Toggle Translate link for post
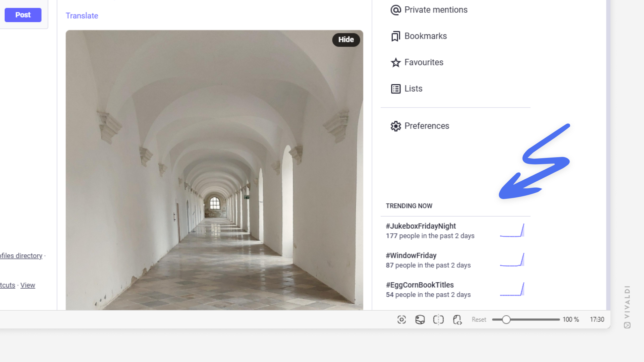 (x=82, y=16)
